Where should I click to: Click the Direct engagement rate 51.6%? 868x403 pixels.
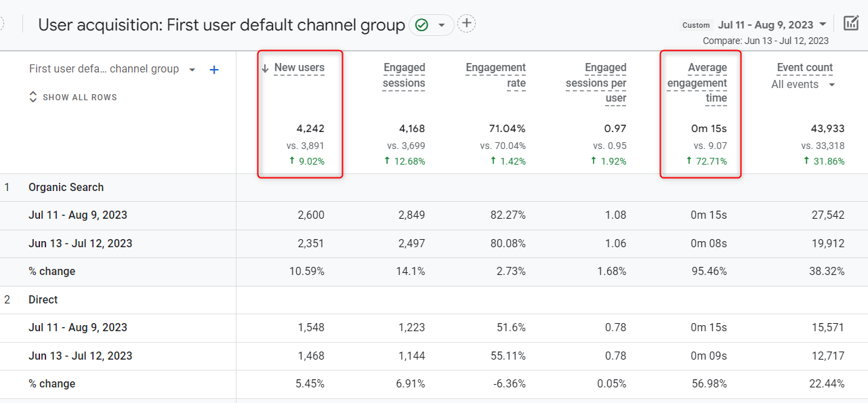pos(511,328)
